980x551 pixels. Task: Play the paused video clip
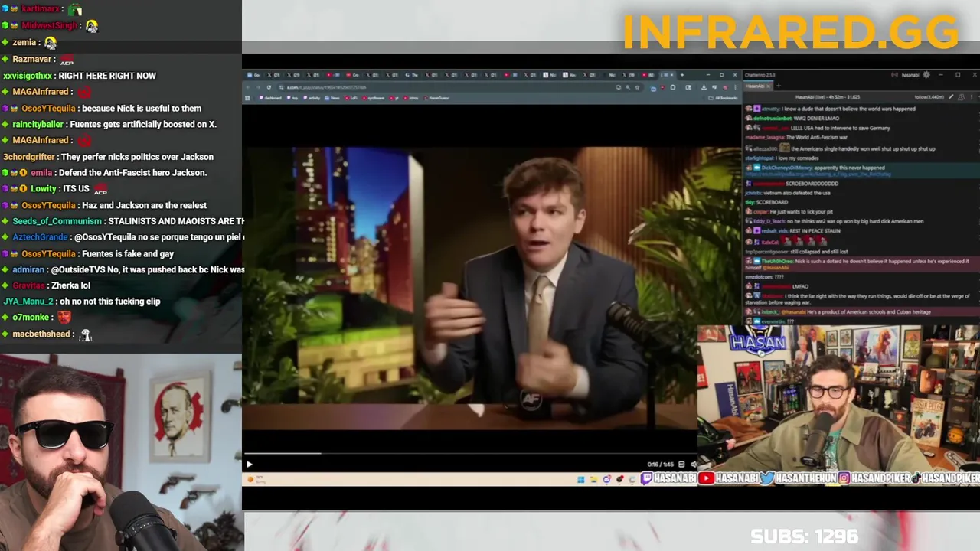click(x=249, y=464)
